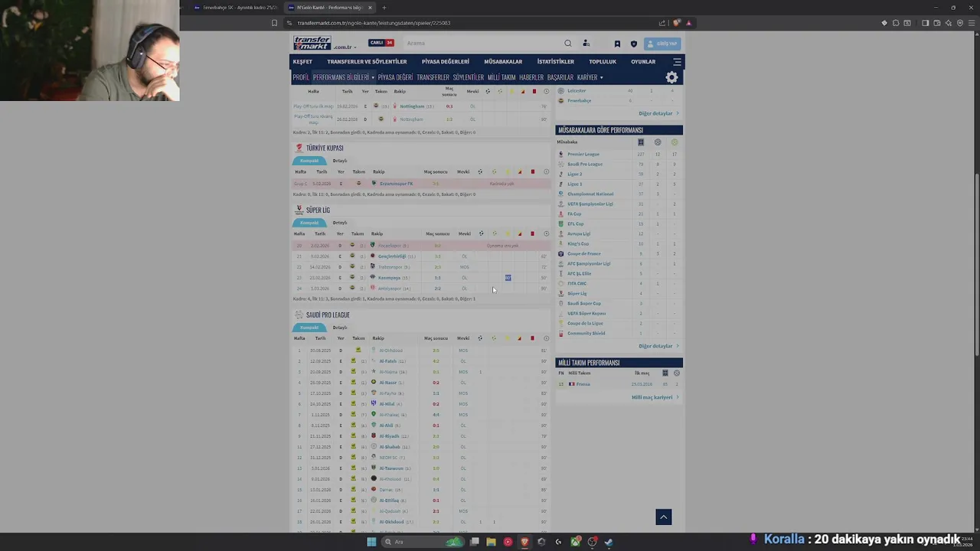Open Piyasa Değerleri main menu
Image resolution: width=980 pixels, height=551 pixels.
445,61
